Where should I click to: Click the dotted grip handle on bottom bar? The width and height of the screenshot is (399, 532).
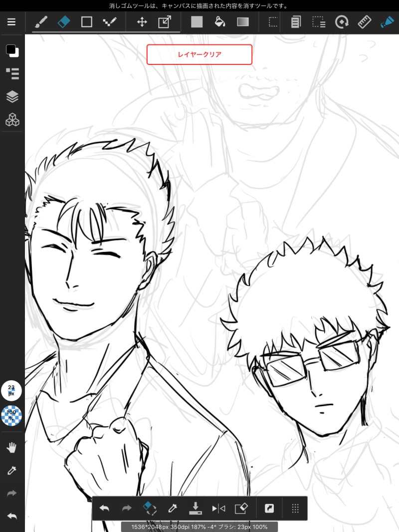(x=295, y=508)
